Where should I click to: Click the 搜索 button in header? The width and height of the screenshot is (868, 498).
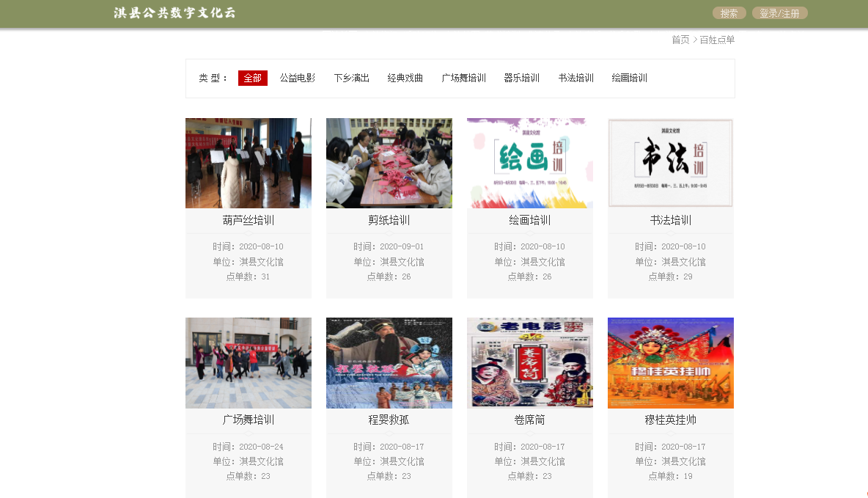point(729,13)
